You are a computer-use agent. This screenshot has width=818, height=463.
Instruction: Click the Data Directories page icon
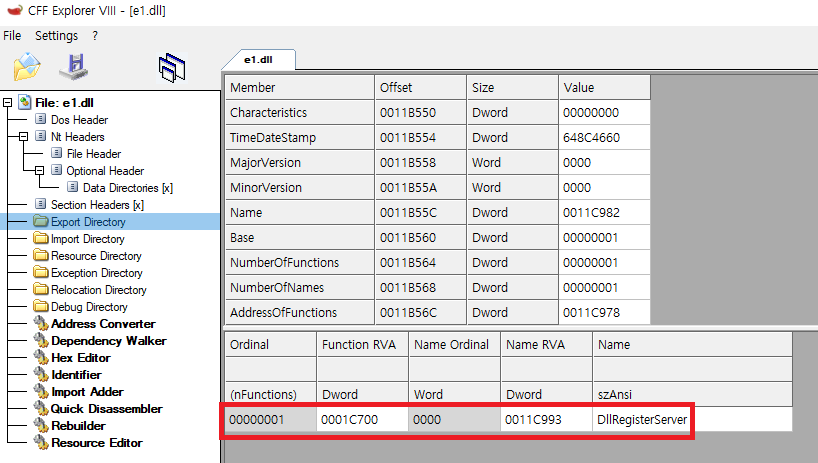73,187
